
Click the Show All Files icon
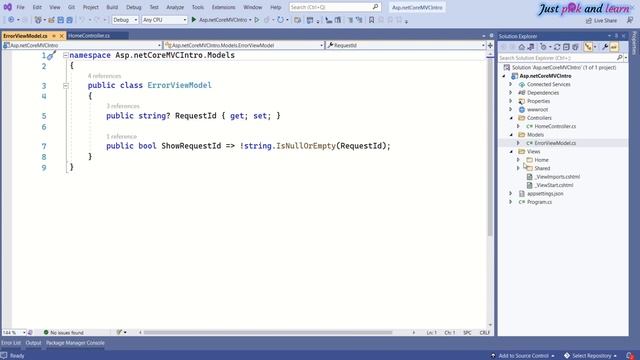[x=575, y=47]
